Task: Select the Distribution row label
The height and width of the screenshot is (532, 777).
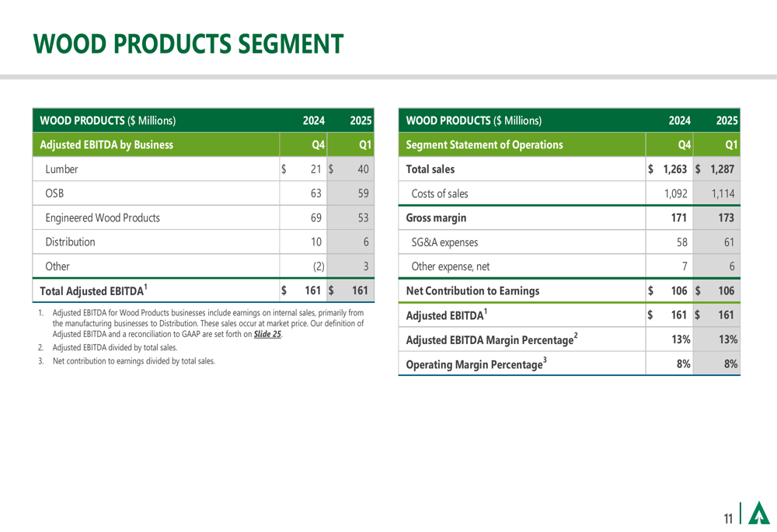Action: pyautogui.click(x=70, y=242)
